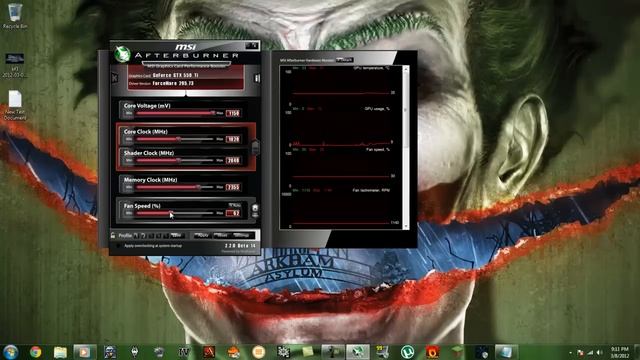Screen dimensions: 640x360
Task: Click the Fan tachometer RPM graph
Action: [x=341, y=208]
